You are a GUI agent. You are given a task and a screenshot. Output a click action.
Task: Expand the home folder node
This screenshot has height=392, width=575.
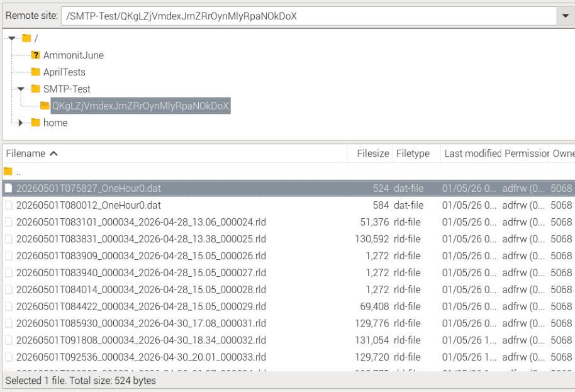pos(21,123)
